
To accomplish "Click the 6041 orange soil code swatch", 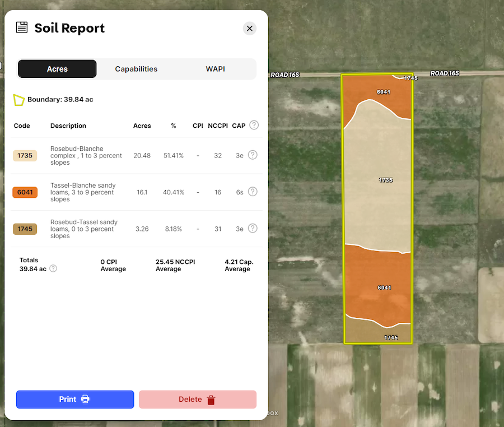I will point(25,192).
